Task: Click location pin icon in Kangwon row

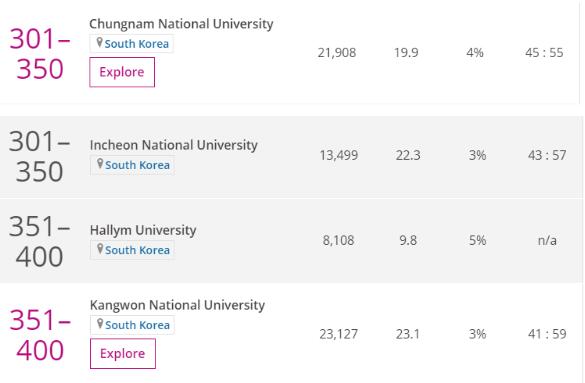Action: point(100,324)
